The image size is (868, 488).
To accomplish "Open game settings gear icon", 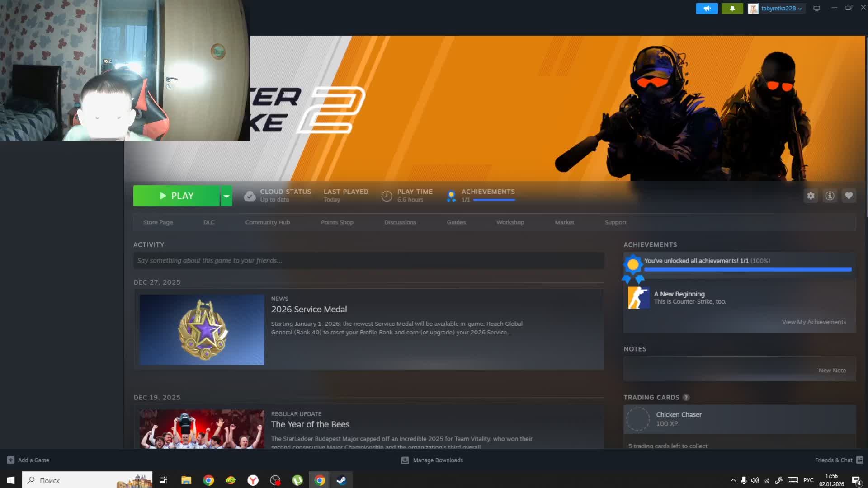I will [811, 196].
